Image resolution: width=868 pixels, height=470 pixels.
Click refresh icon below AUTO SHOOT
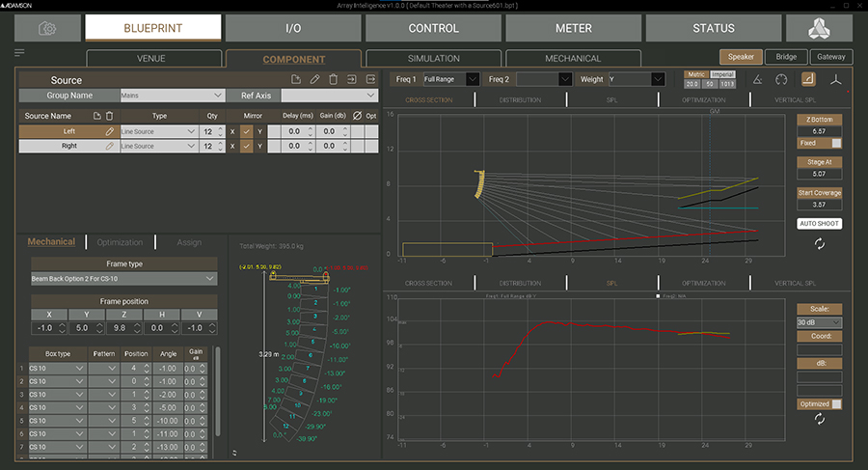coord(819,244)
